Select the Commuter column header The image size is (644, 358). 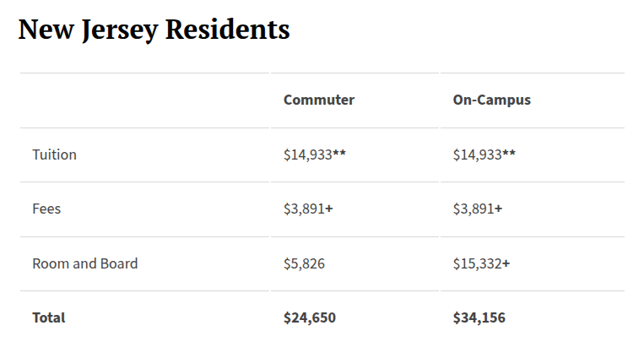tap(318, 100)
